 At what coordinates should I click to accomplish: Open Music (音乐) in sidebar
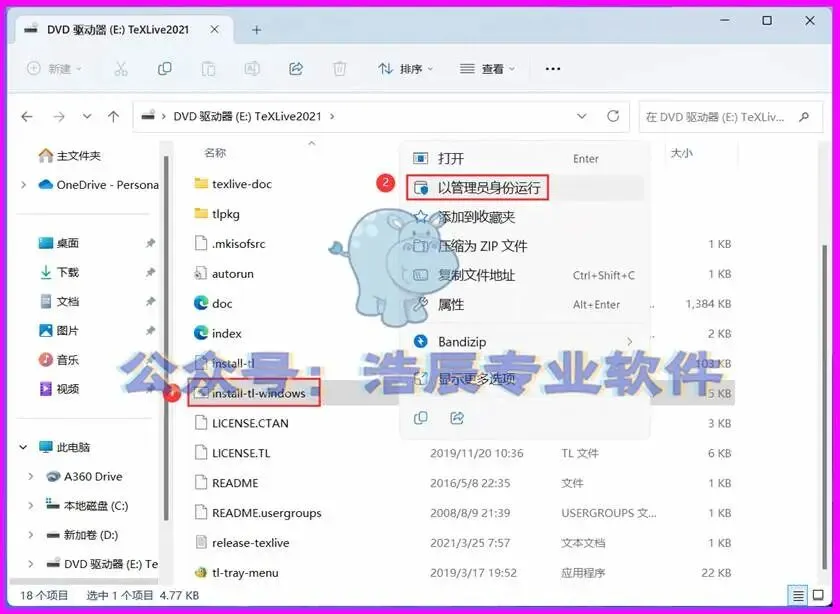point(59,360)
